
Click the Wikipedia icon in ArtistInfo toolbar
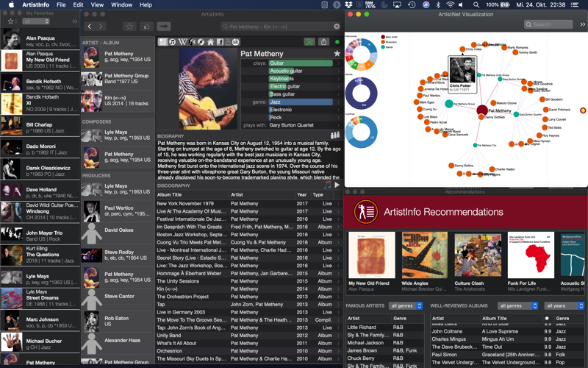click(x=182, y=42)
